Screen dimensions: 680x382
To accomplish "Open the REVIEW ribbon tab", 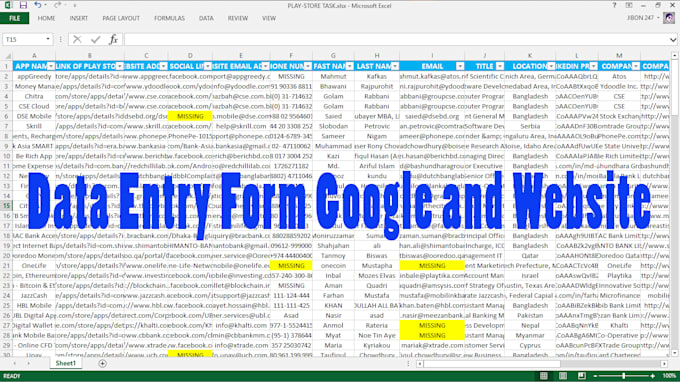I will pos(238,18).
